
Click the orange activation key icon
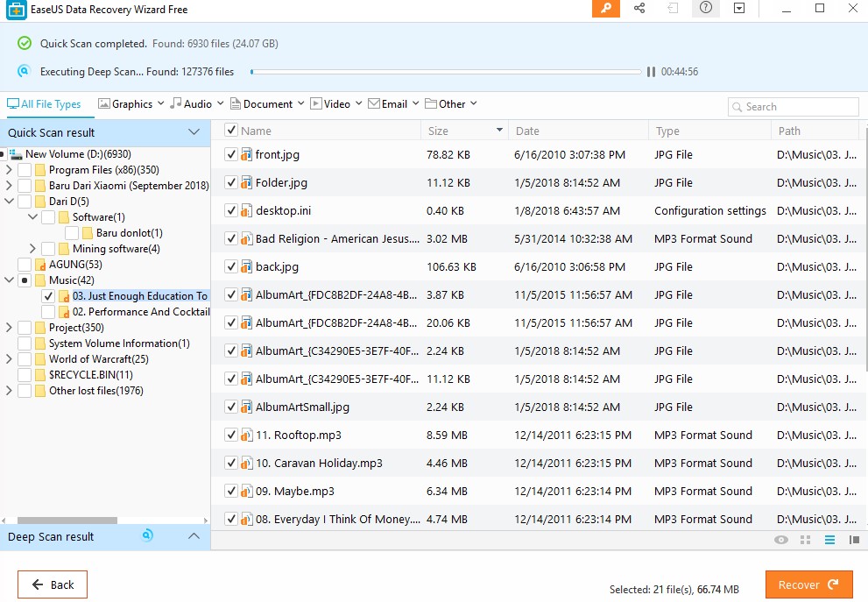click(x=605, y=8)
